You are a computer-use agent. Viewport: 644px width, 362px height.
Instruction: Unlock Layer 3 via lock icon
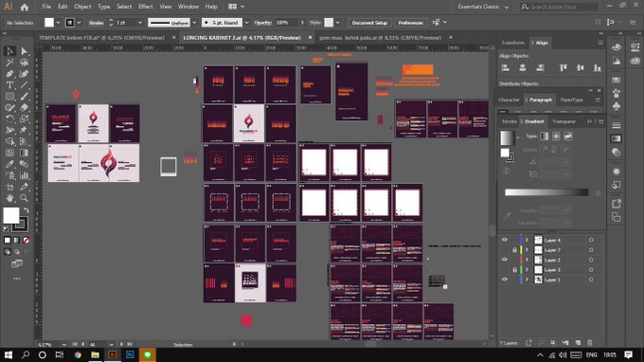(514, 269)
